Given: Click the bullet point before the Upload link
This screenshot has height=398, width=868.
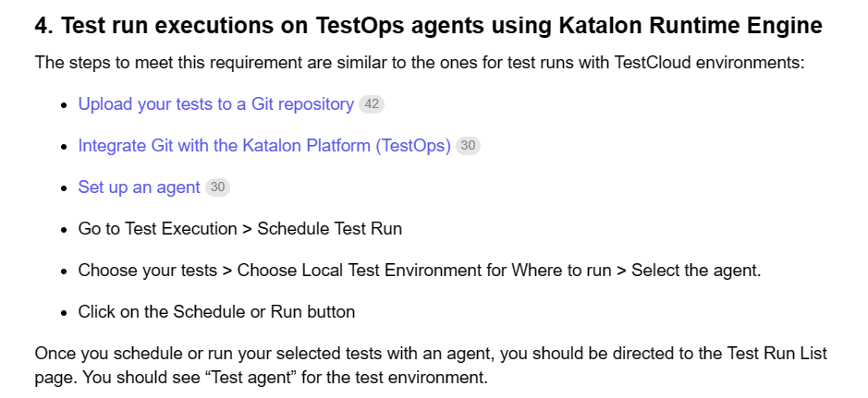Looking at the screenshot, I should [x=64, y=105].
